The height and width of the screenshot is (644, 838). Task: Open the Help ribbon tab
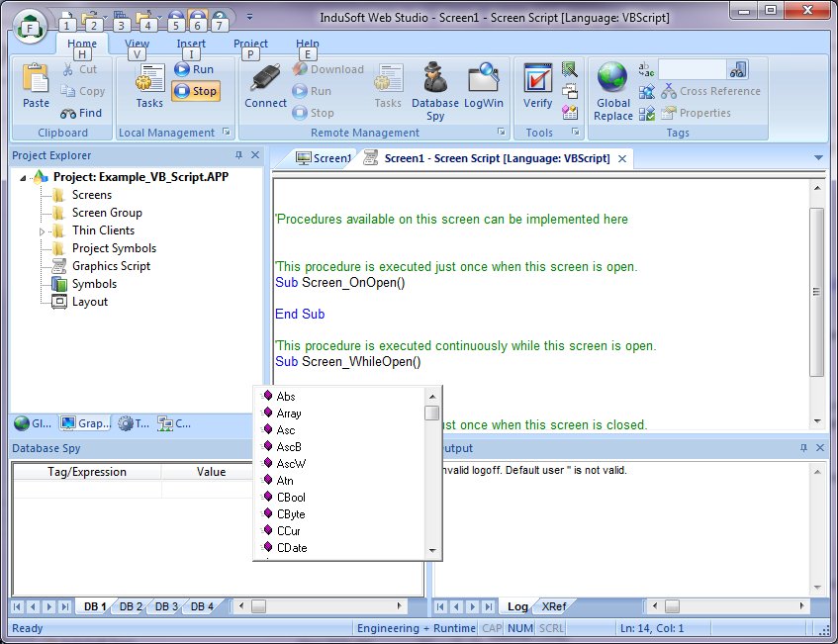click(308, 44)
